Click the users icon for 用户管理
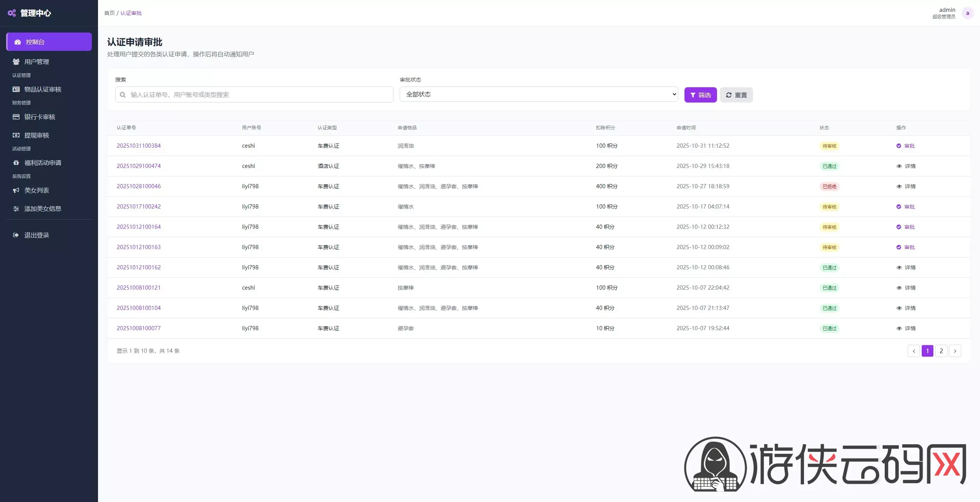The width and height of the screenshot is (980, 502). (x=16, y=62)
